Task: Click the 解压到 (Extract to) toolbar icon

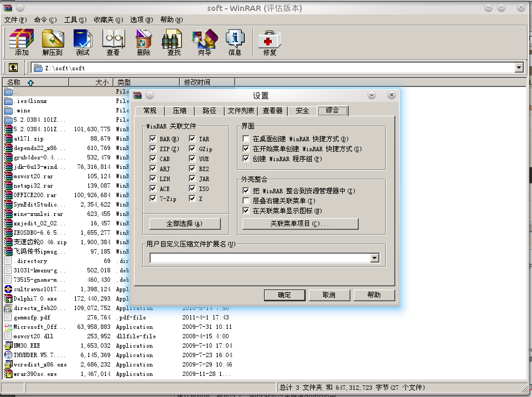Action: click(53, 42)
